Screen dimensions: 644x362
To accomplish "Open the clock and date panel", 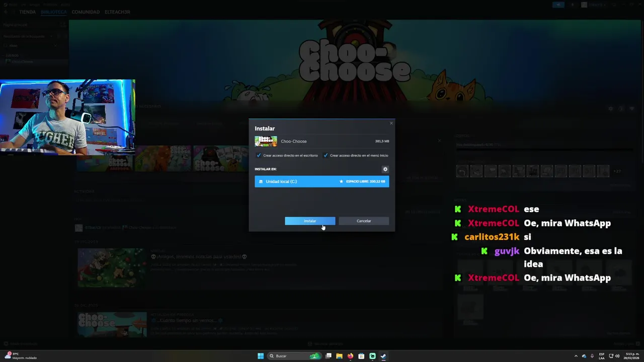I will (632, 356).
